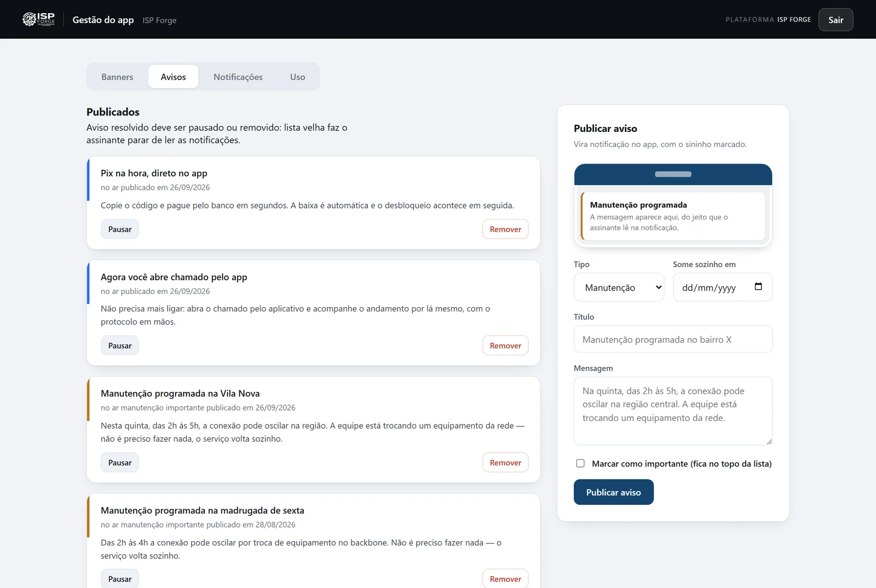This screenshot has width=876, height=588.
Task: Select the Avisos tab
Action: [x=173, y=77]
